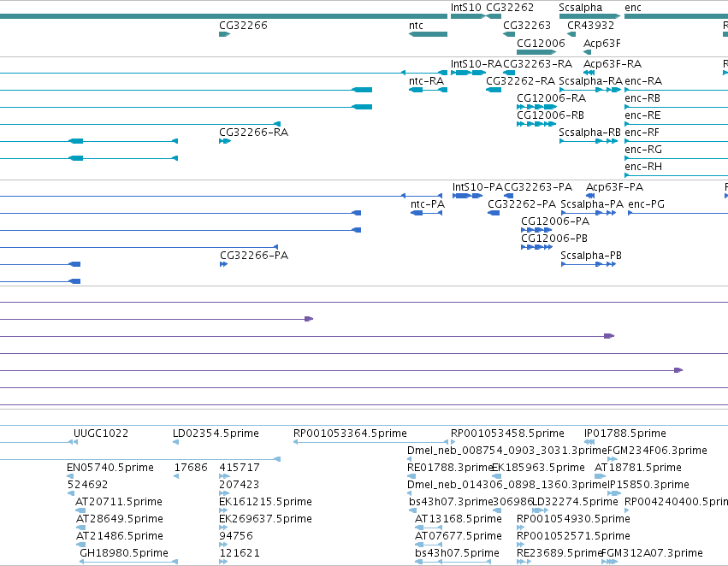Image resolution: width=728 pixels, height=566 pixels.
Task: Select EST LD02354.5prime
Action: click(216, 433)
